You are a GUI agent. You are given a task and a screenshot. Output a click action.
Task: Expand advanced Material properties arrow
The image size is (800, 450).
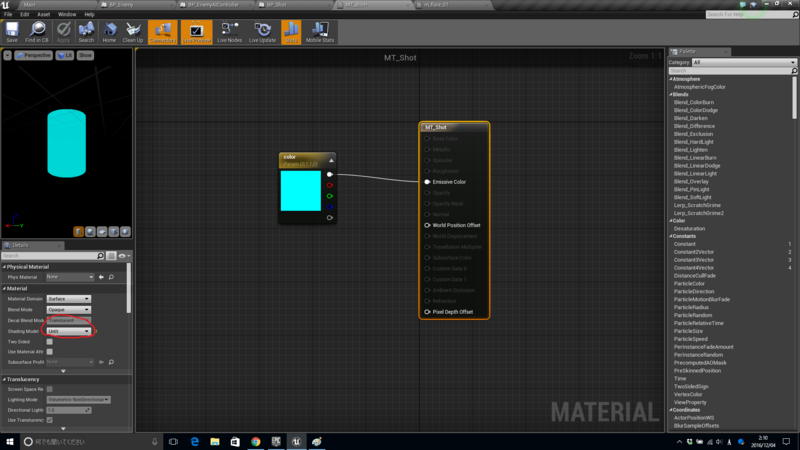tap(63, 371)
